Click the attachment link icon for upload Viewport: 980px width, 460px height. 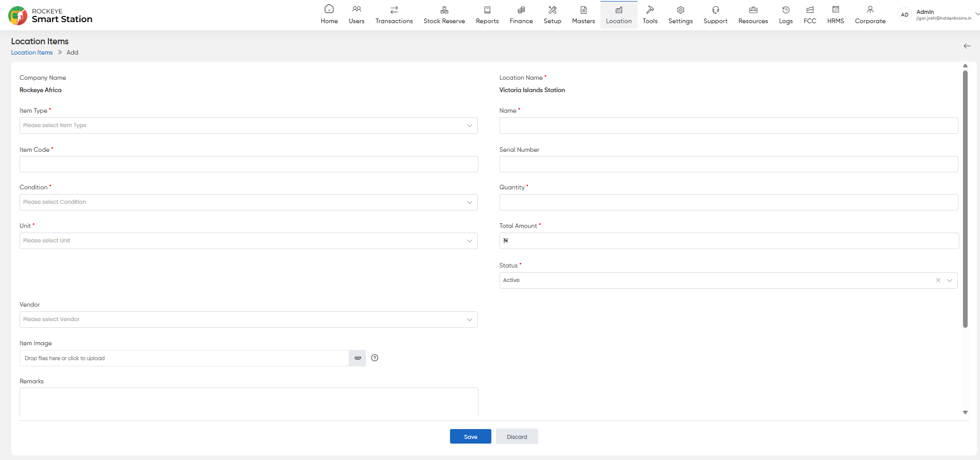(x=357, y=358)
